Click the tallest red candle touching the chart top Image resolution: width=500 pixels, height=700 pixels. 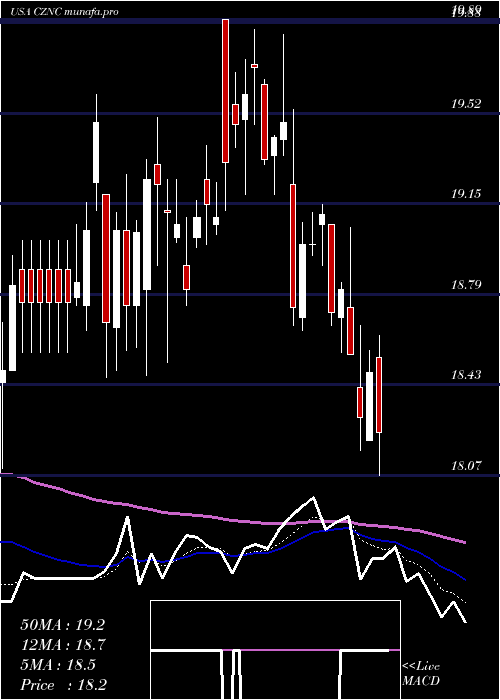tap(225, 91)
